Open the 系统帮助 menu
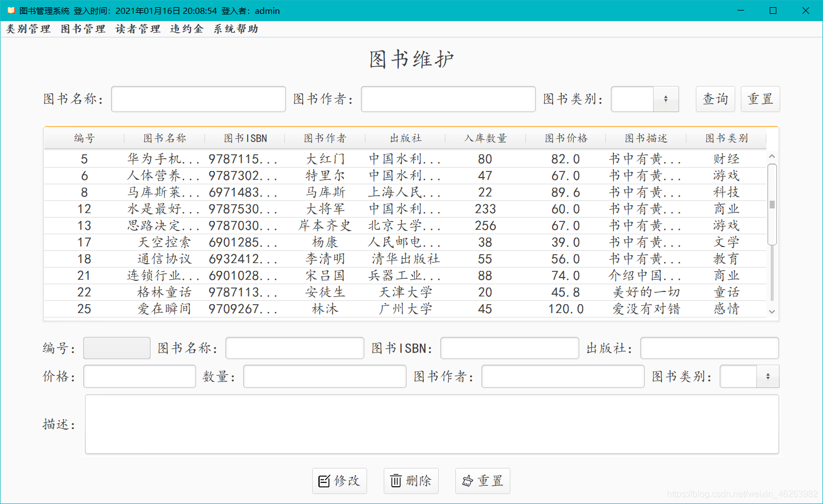This screenshot has width=823, height=504. point(236,29)
